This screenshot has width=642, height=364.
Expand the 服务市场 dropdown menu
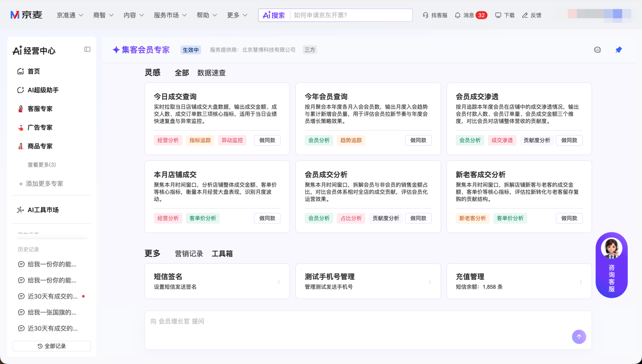coord(170,15)
